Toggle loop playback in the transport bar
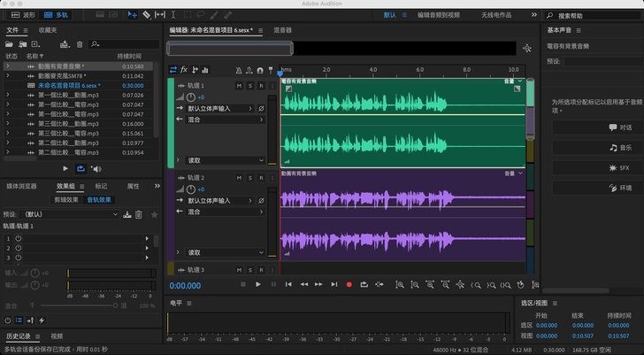The width and height of the screenshot is (644, 355). [x=363, y=284]
